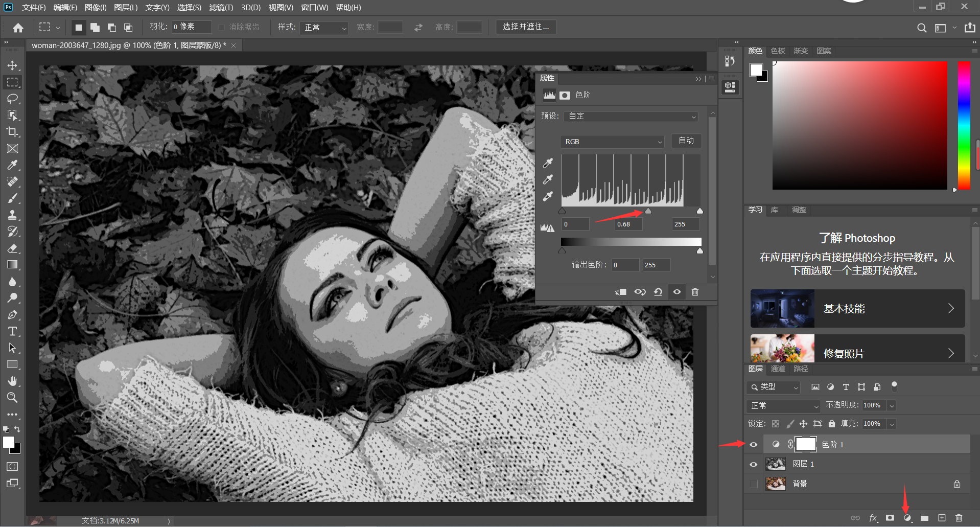The image size is (980, 527).
Task: Switch to the 调整 tab
Action: coord(799,210)
